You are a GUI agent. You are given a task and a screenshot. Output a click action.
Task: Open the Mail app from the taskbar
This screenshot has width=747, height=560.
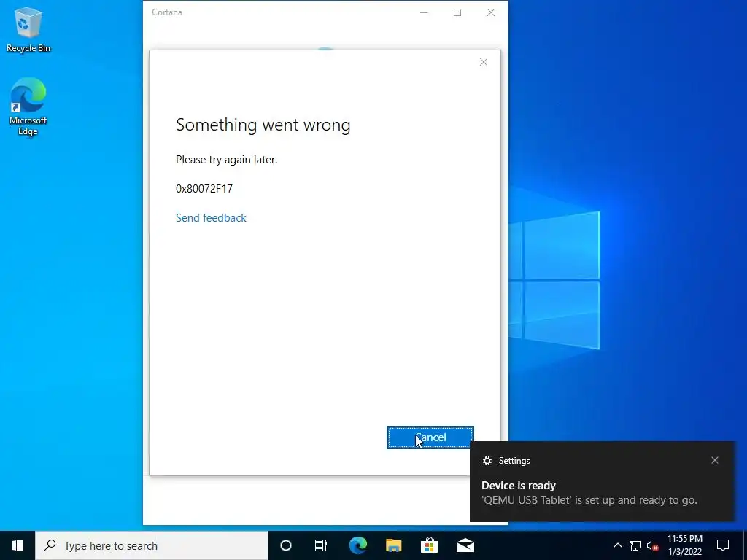(465, 545)
